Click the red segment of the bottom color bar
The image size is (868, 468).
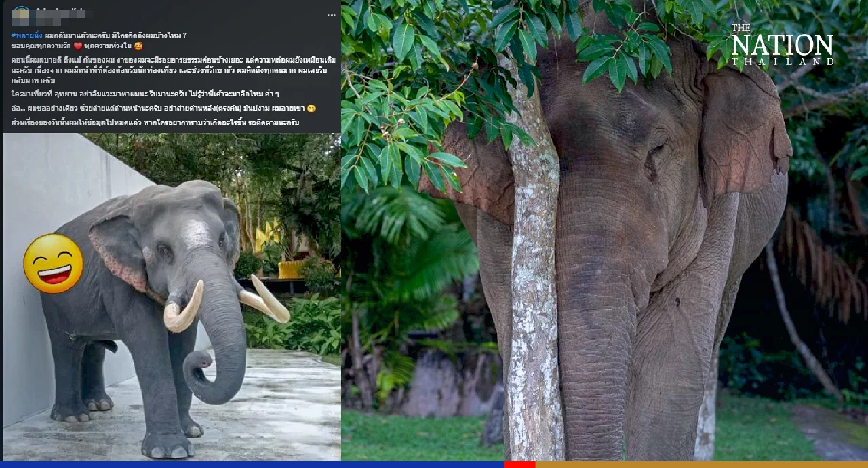click(x=519, y=464)
